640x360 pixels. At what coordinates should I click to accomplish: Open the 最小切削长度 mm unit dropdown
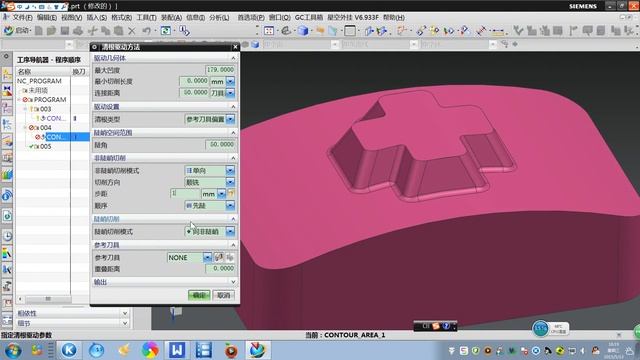coord(230,81)
